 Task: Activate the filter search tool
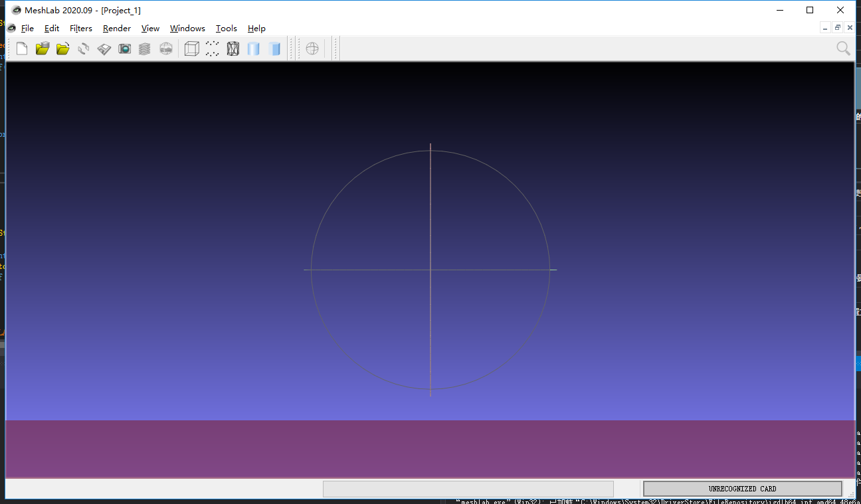tap(842, 48)
